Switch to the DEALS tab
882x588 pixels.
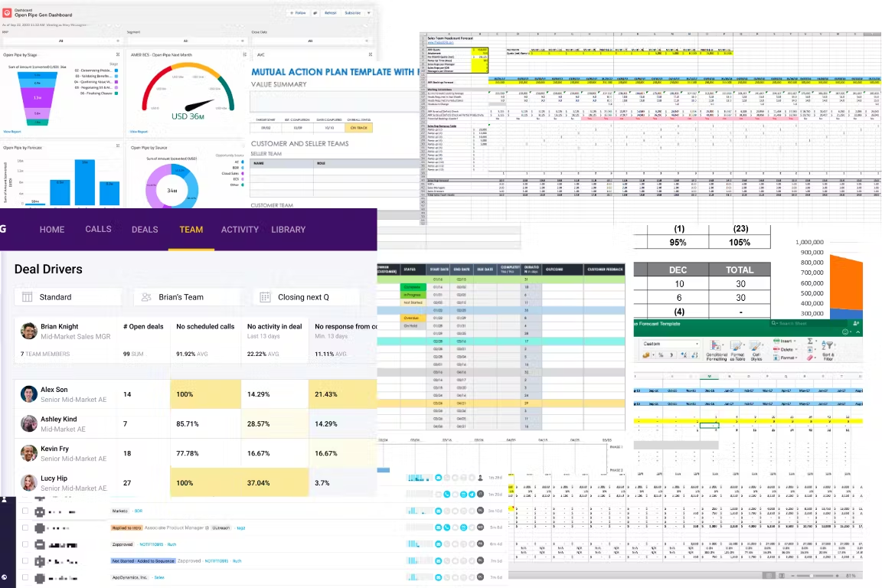(x=145, y=230)
